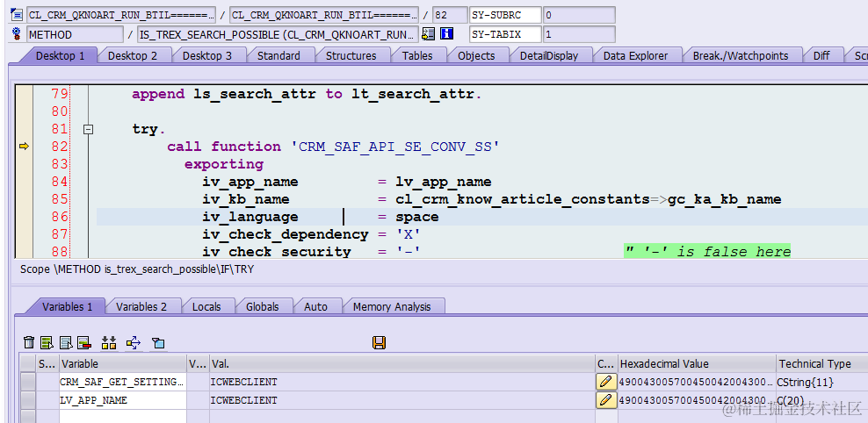Click the select-all corner cell of variables table
The width and height of the screenshot is (868, 423).
[28, 364]
